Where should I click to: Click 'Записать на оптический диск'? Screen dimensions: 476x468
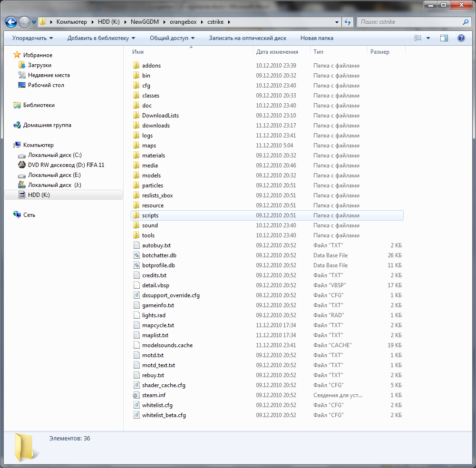pos(248,38)
